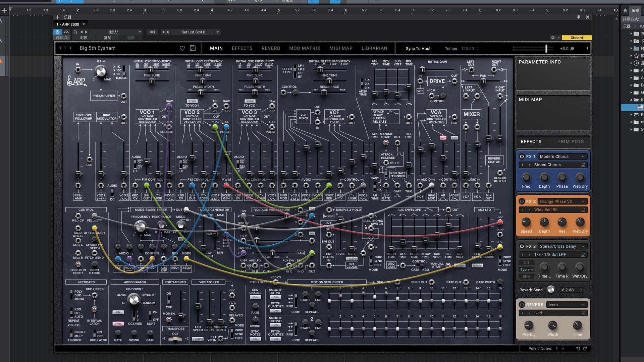Viewport: 644px width, 362px height.
Task: Click the Reverb Send knob
Action: coord(551,290)
